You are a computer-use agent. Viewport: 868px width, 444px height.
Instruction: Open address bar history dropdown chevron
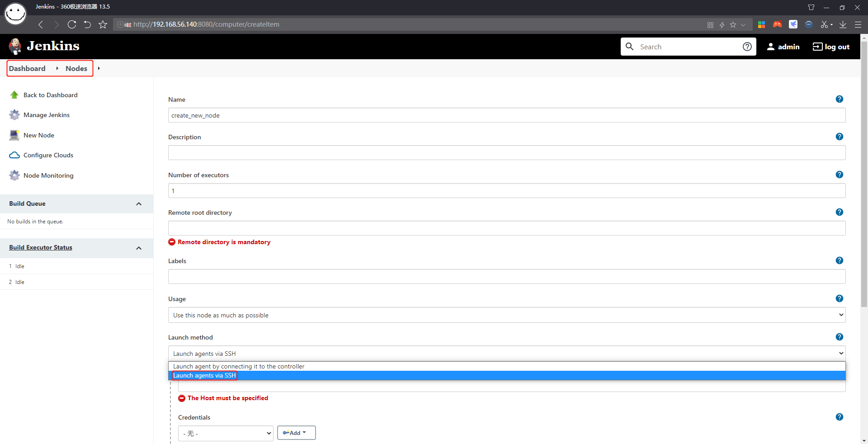[743, 25]
